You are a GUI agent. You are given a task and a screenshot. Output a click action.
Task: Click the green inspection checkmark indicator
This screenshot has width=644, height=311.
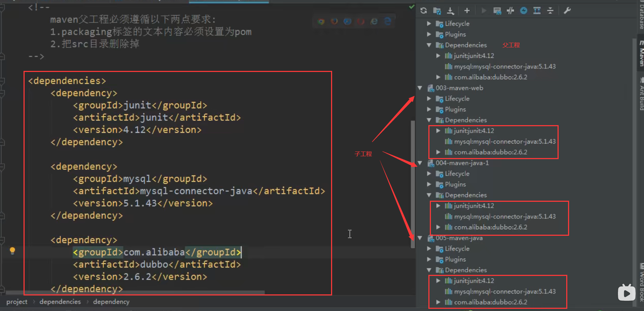pos(411,7)
